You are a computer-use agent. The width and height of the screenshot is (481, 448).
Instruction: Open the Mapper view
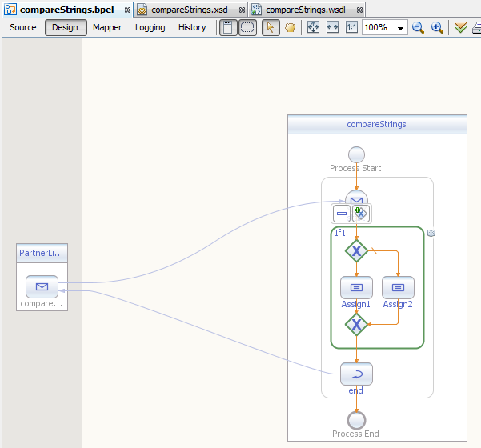(x=107, y=27)
